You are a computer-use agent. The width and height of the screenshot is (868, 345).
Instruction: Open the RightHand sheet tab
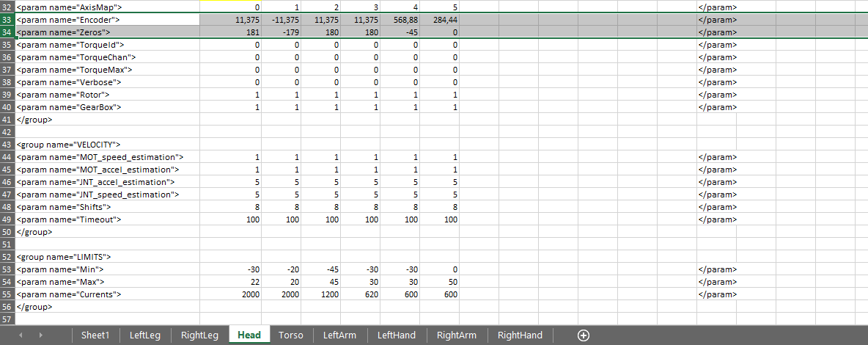point(520,335)
